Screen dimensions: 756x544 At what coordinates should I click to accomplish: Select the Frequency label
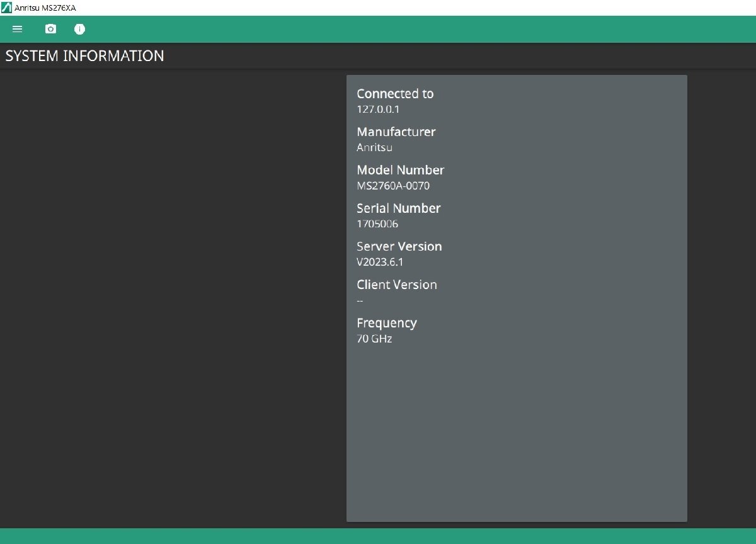coord(386,323)
